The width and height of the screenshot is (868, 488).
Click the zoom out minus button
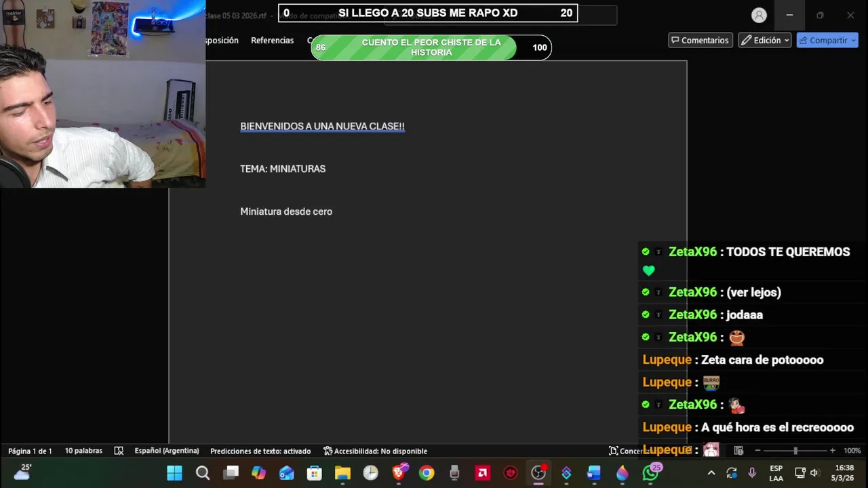click(757, 451)
